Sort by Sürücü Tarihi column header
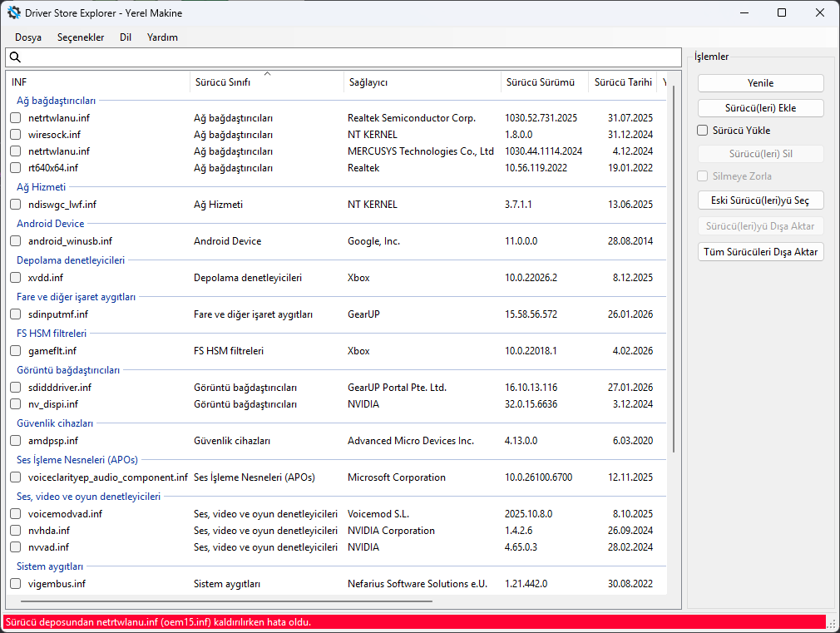 coord(622,82)
